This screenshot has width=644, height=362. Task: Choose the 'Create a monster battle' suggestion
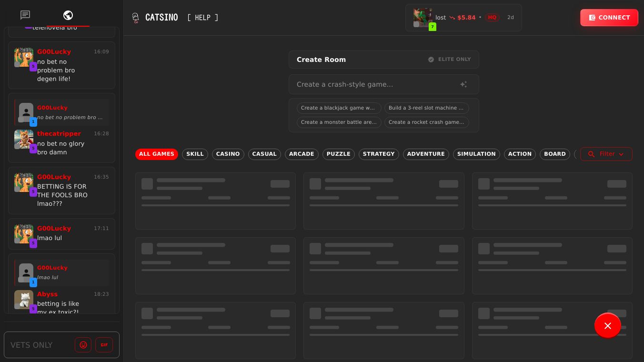click(339, 122)
